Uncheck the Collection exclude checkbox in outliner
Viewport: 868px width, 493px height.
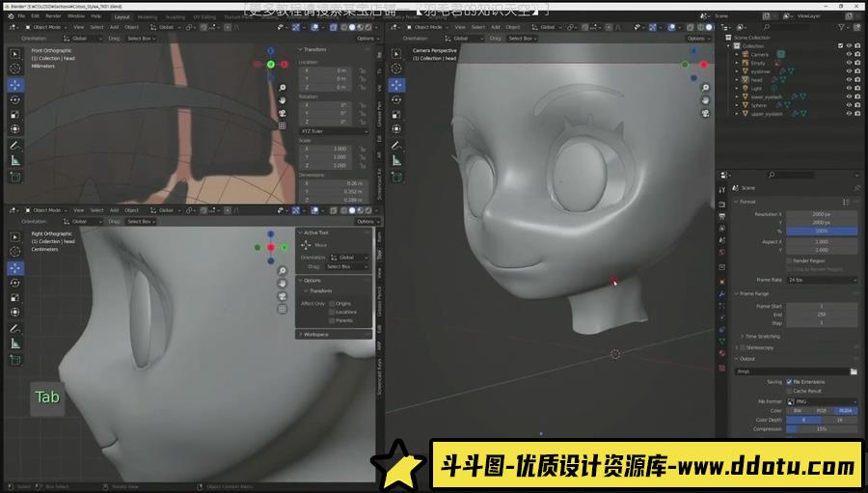[x=840, y=46]
